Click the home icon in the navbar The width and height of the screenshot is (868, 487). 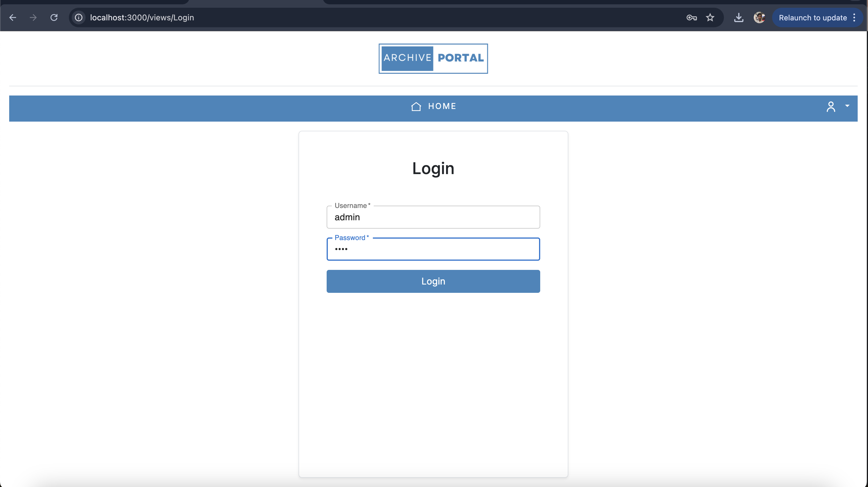[416, 106]
